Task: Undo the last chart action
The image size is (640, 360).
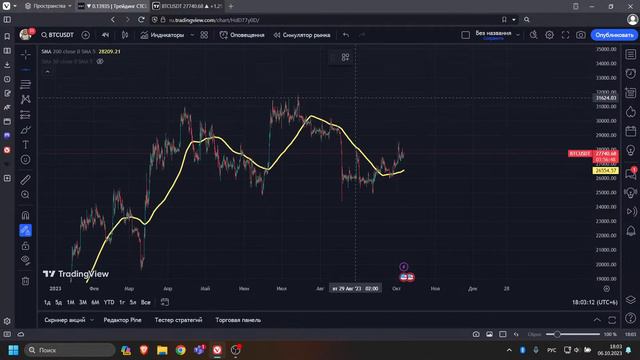Action: [x=346, y=35]
